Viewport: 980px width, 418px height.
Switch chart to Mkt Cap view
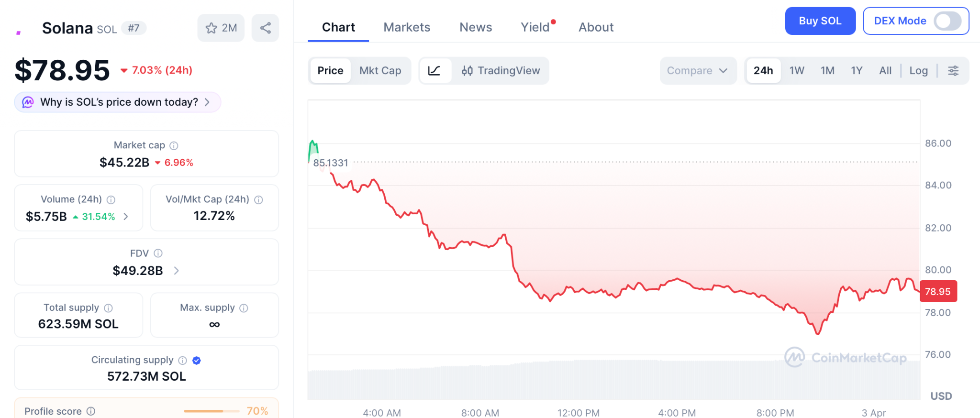[380, 71]
